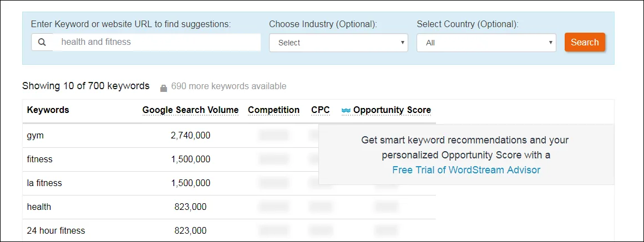Click the Competition column header
The image size is (644, 242).
(x=273, y=110)
